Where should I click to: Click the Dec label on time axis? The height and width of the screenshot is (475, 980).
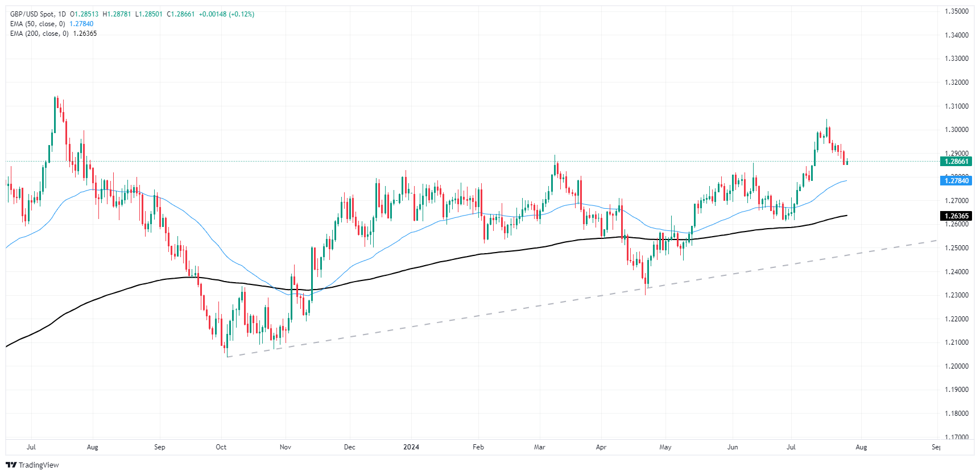pos(350,447)
